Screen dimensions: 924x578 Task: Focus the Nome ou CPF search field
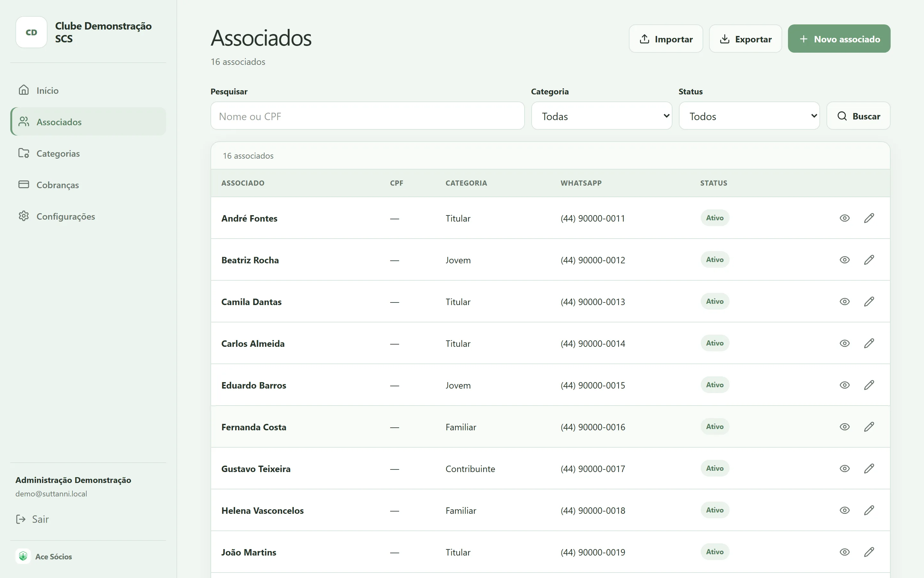[x=367, y=116]
